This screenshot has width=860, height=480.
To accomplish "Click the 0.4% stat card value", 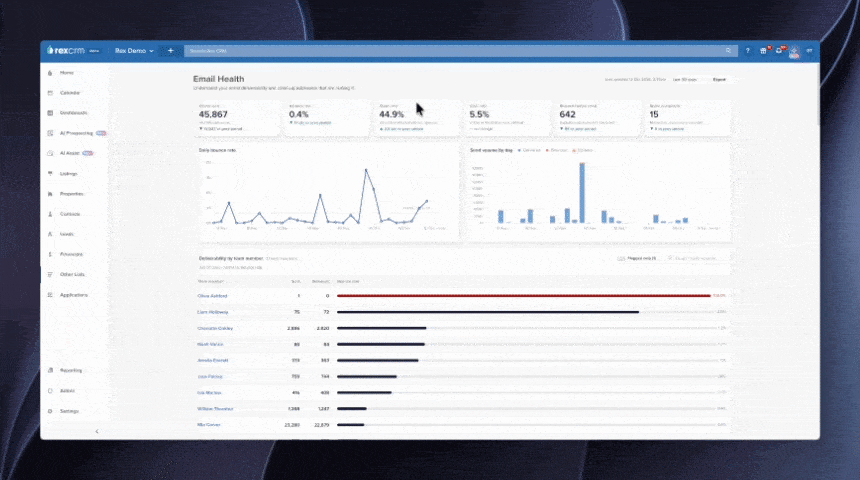I will pos(298,114).
